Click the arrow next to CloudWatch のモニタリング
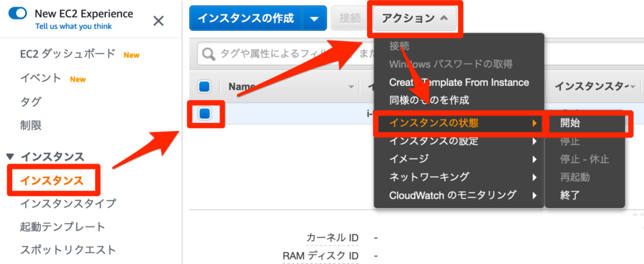This screenshot has width=644, height=264. (535, 195)
